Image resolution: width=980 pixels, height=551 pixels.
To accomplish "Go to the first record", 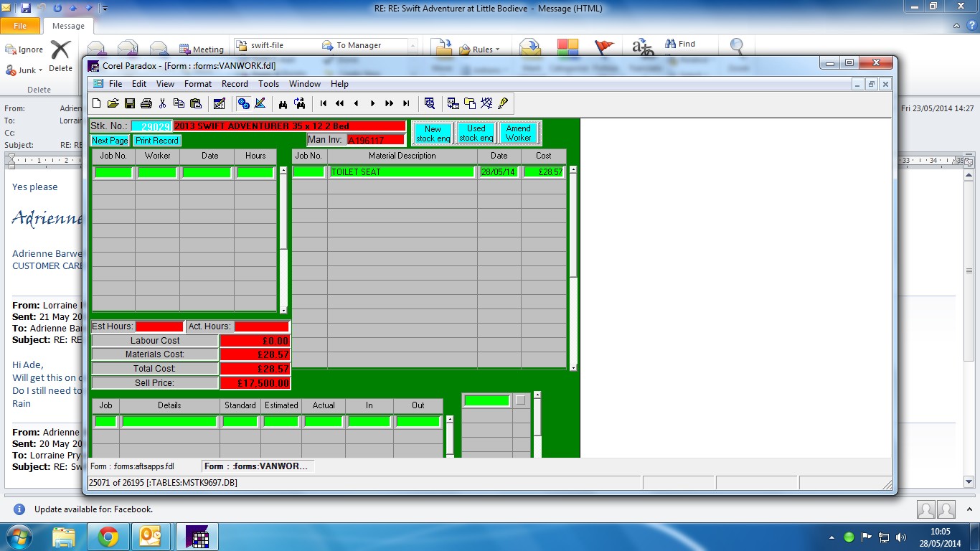I will tap(324, 103).
